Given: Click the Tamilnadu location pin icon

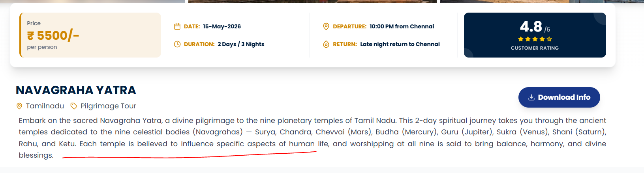Looking at the screenshot, I should 19,106.
